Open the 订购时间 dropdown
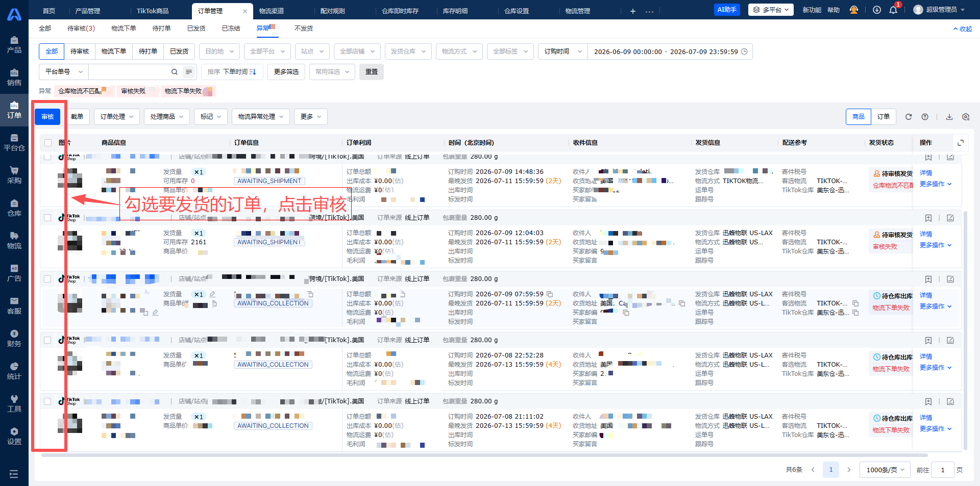 (x=563, y=52)
